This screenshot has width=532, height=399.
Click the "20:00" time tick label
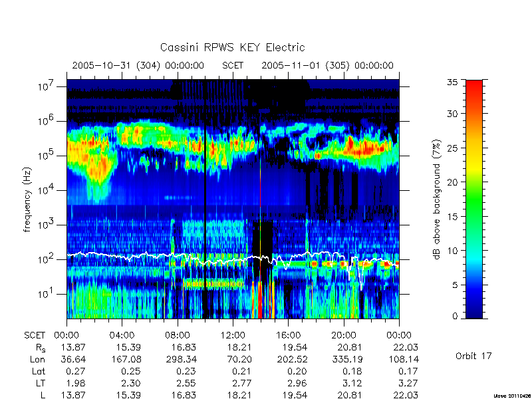coord(344,335)
